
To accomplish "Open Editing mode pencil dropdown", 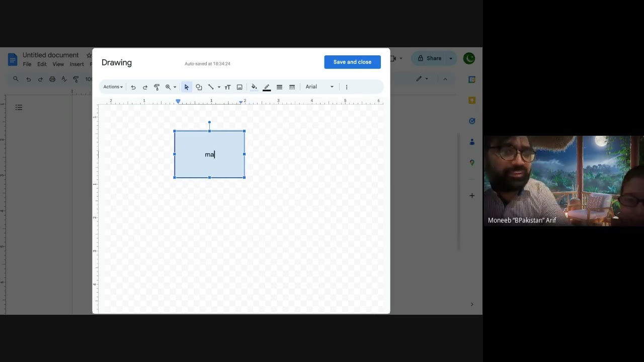I will (422, 79).
